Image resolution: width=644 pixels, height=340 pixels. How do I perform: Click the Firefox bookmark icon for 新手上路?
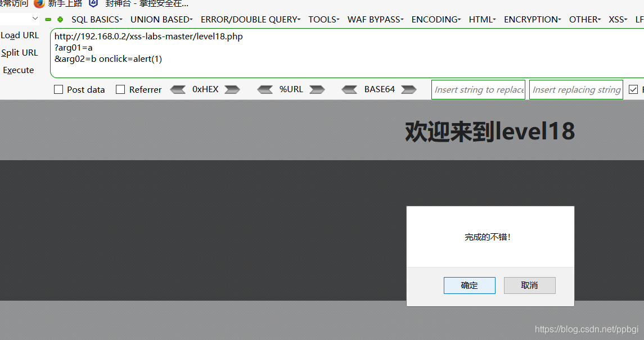39,4
